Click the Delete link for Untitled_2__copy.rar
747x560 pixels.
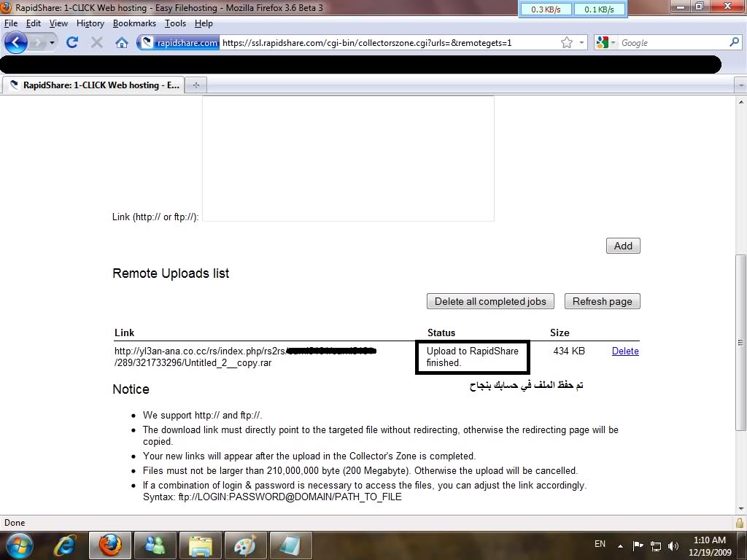[625, 351]
